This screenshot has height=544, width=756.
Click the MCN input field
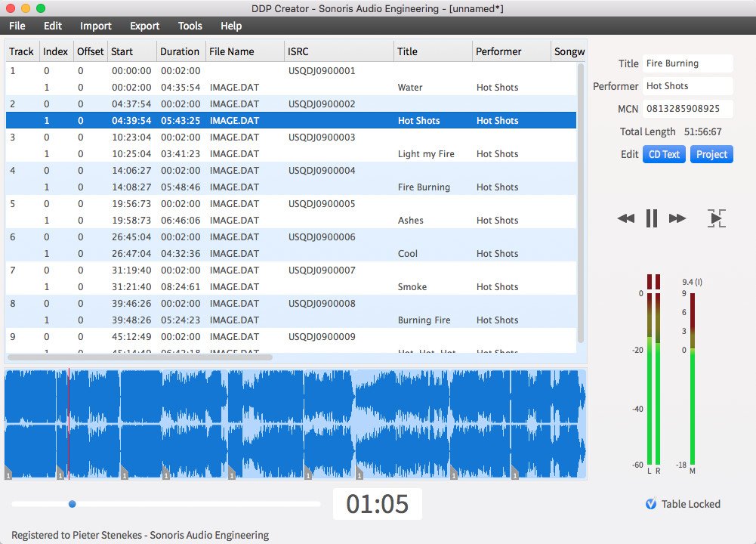(x=688, y=109)
